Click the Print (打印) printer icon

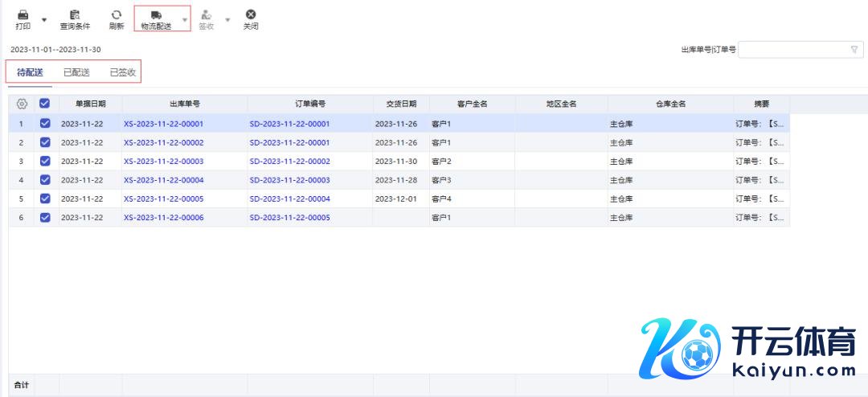tap(23, 14)
